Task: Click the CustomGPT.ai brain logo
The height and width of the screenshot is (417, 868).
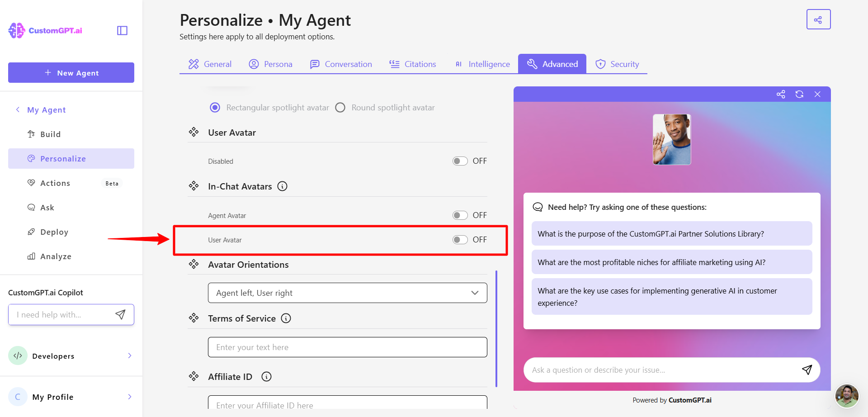Action: pyautogui.click(x=17, y=30)
